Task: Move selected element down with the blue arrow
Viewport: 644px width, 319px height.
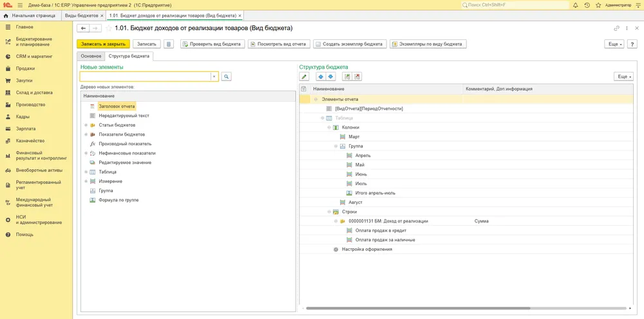Action: 330,77
